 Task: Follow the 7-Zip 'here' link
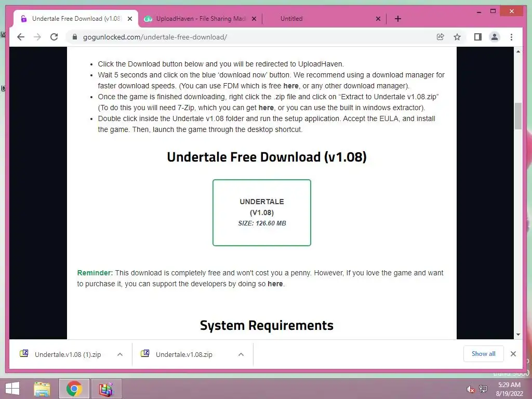coord(266,108)
